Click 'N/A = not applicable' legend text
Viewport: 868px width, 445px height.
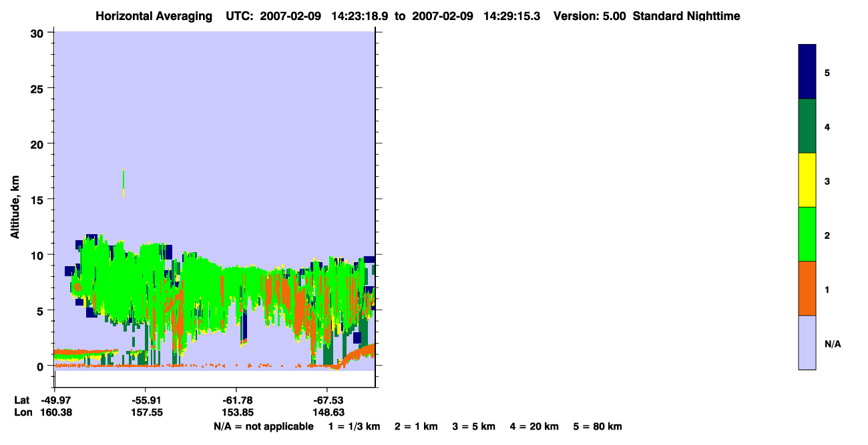(x=263, y=426)
